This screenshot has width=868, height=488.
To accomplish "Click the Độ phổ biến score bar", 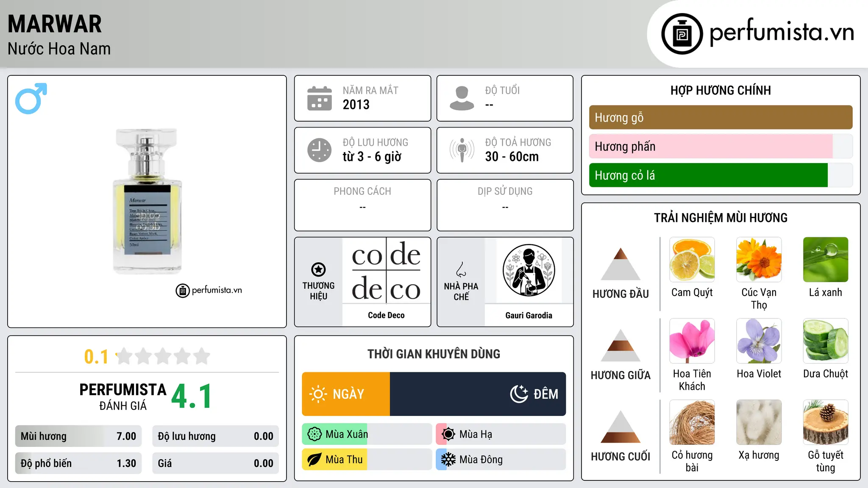I will click(x=78, y=463).
